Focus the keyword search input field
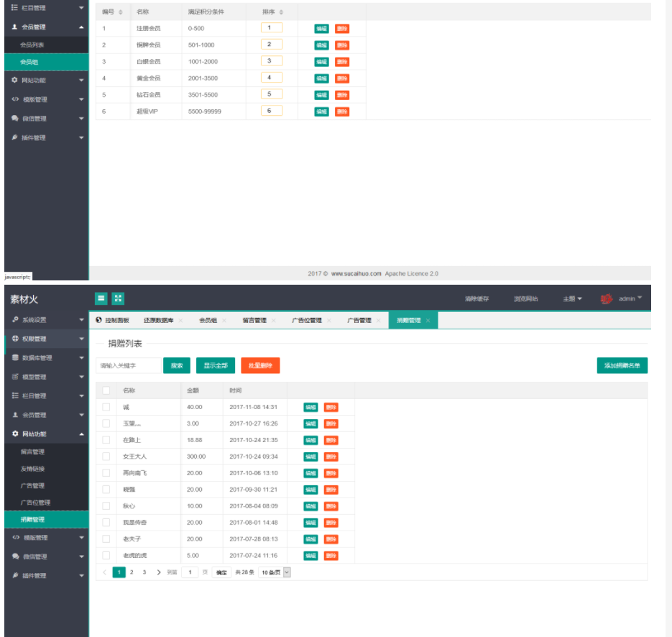The height and width of the screenshot is (637, 672). (128, 365)
